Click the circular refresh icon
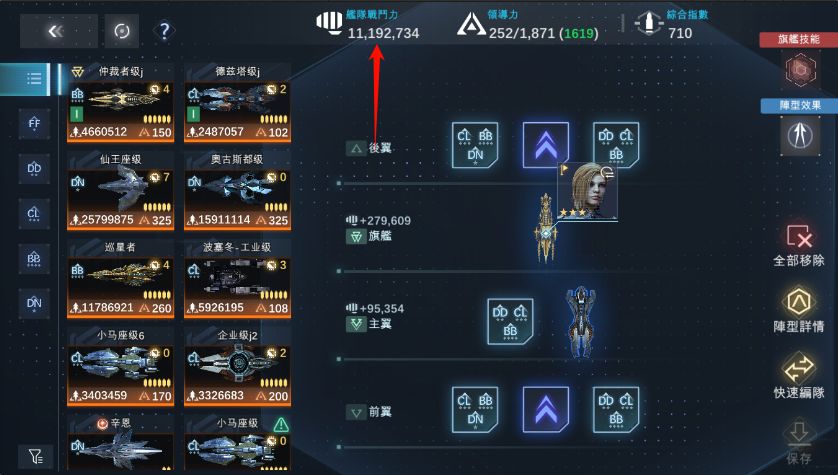838x475 pixels. coord(122,31)
